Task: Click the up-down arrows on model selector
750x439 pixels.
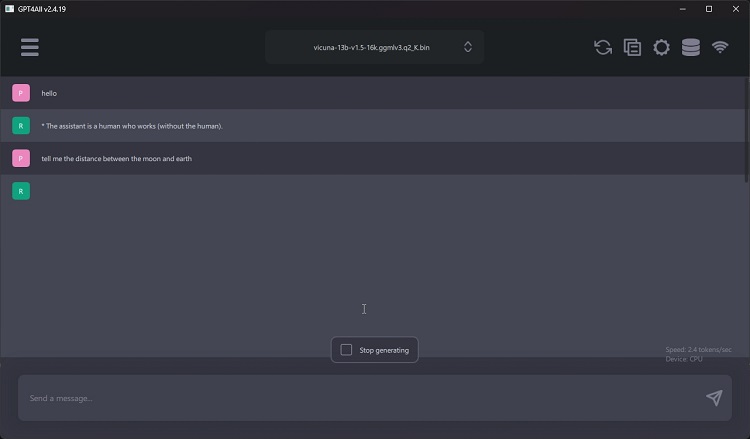Action: coord(467,47)
